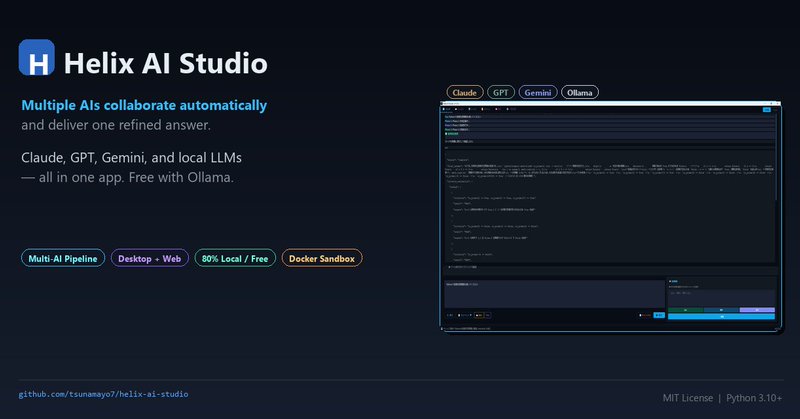Select the Claude model badge

pyautogui.click(x=464, y=92)
